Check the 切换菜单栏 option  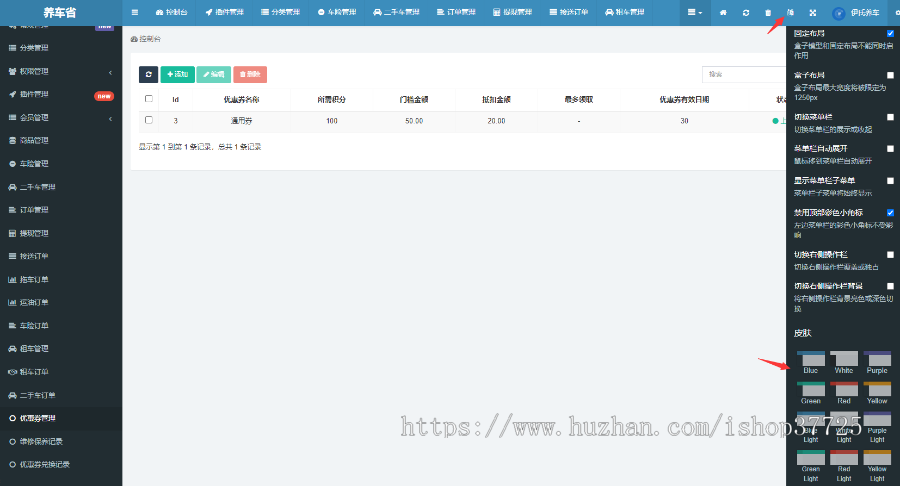890,117
